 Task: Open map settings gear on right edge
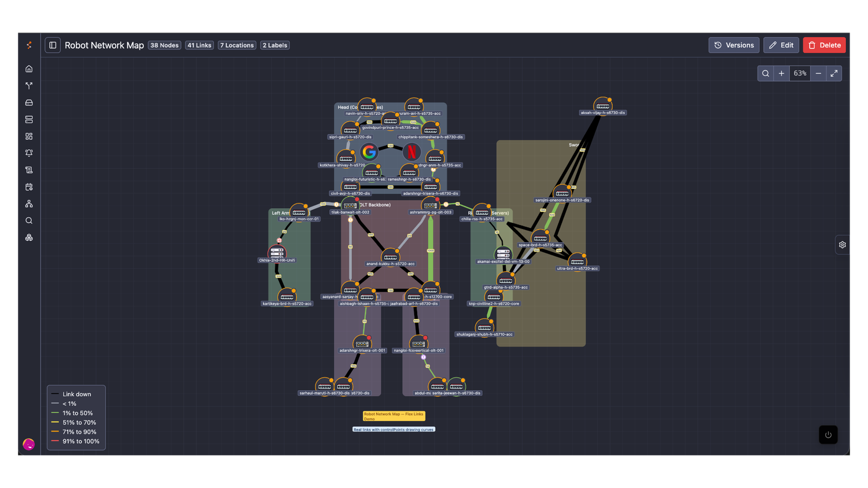click(843, 245)
